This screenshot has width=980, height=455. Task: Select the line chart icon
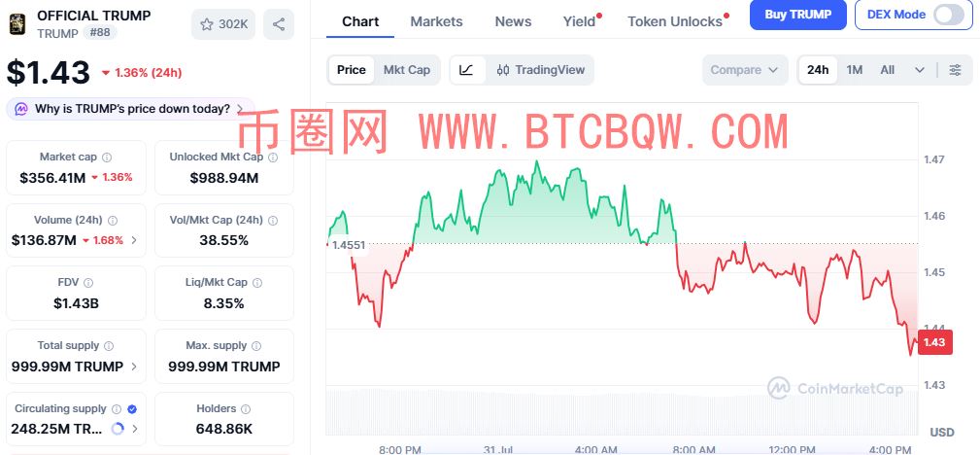pyautogui.click(x=466, y=70)
